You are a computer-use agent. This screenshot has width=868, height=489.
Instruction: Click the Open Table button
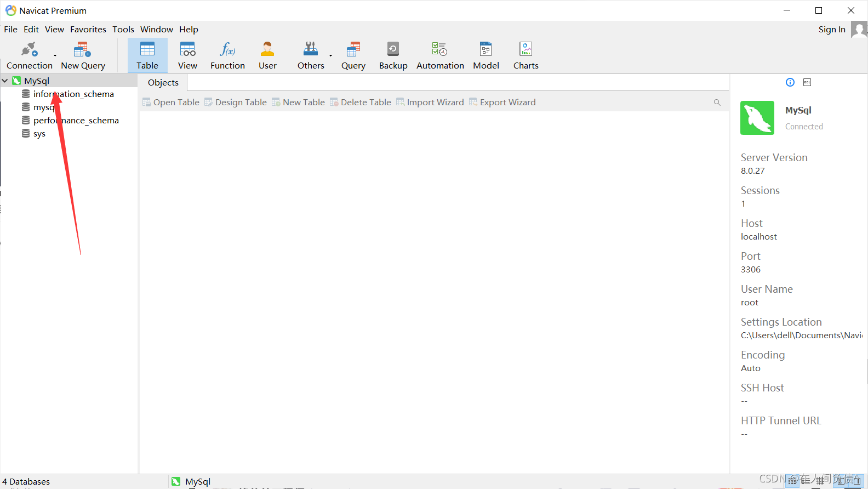[x=171, y=102]
